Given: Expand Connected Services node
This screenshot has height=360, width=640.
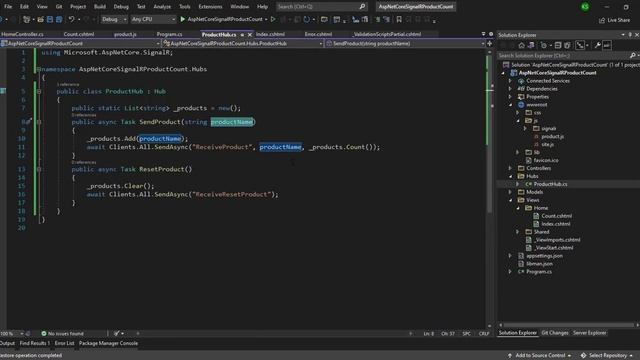Looking at the screenshot, I should click(x=510, y=81).
